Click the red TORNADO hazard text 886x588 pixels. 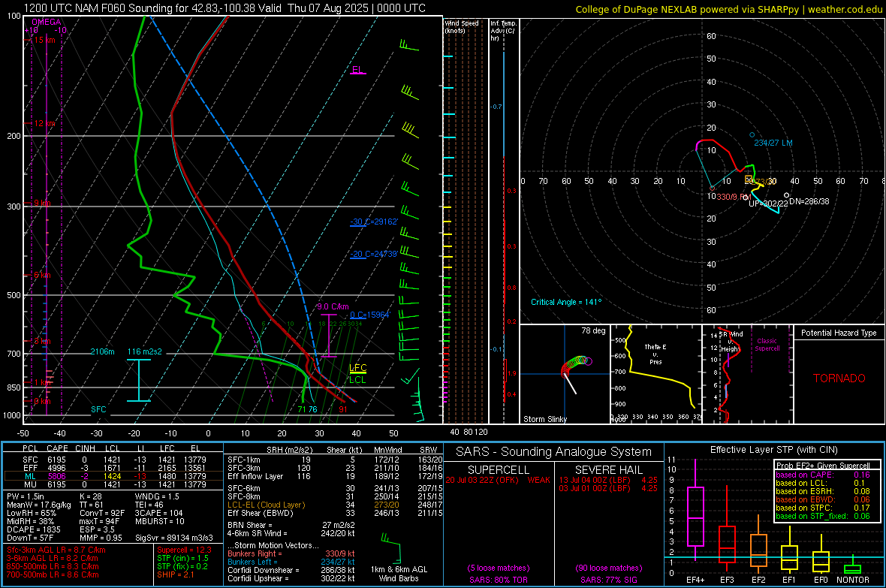point(839,378)
